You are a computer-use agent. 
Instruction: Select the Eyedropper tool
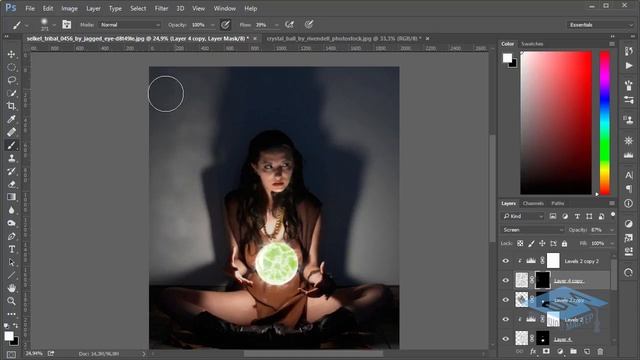click(11, 119)
